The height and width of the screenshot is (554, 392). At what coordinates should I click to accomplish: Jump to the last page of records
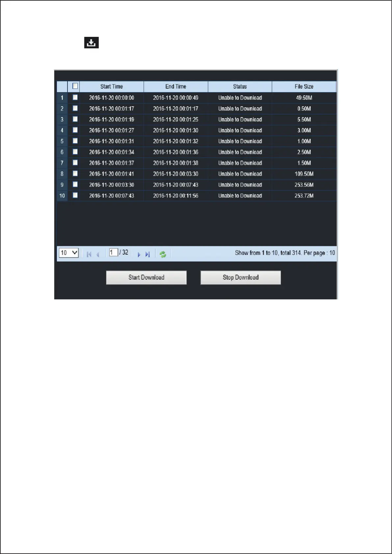click(x=147, y=254)
